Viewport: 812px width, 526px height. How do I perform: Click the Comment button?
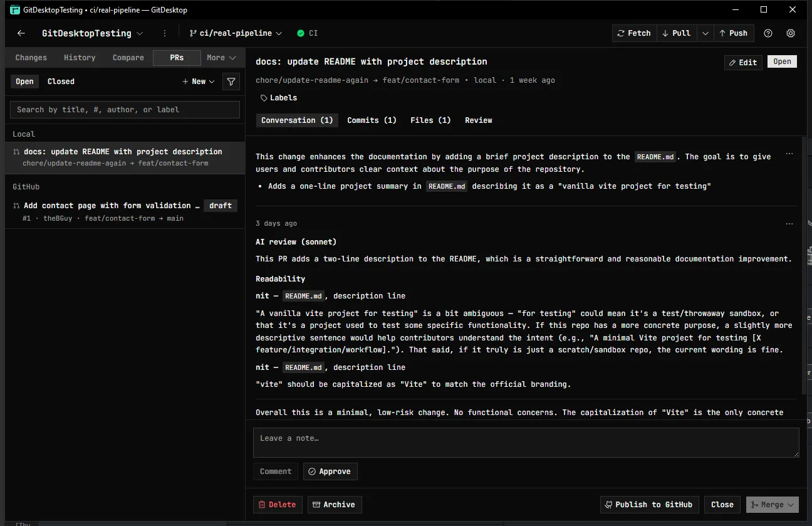coord(276,471)
